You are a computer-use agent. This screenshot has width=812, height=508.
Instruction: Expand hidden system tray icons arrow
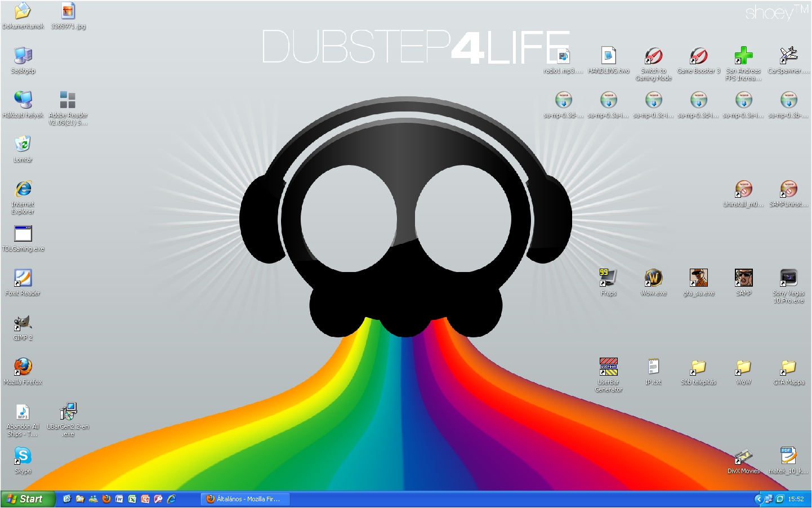[759, 499]
